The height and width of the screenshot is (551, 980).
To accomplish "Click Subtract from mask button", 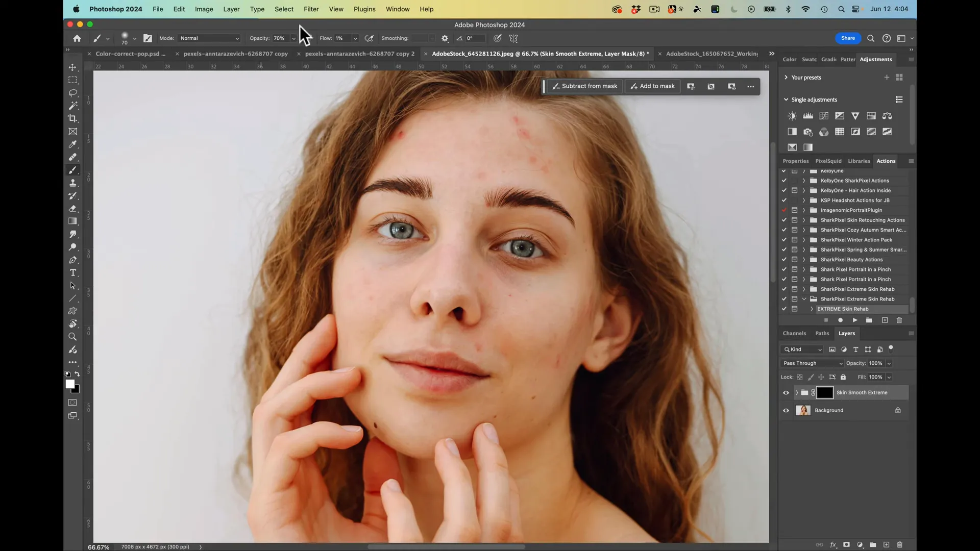I will click(585, 86).
